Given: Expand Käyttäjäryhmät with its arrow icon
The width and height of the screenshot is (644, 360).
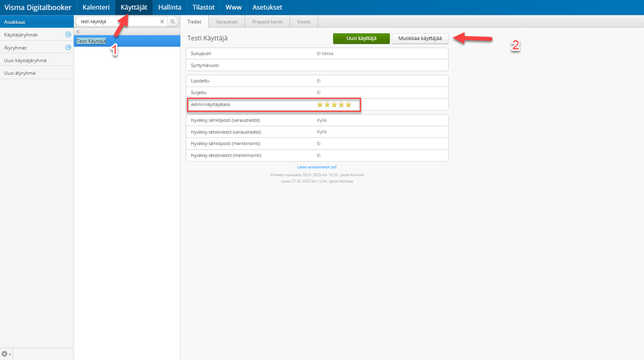Looking at the screenshot, I should [68, 35].
